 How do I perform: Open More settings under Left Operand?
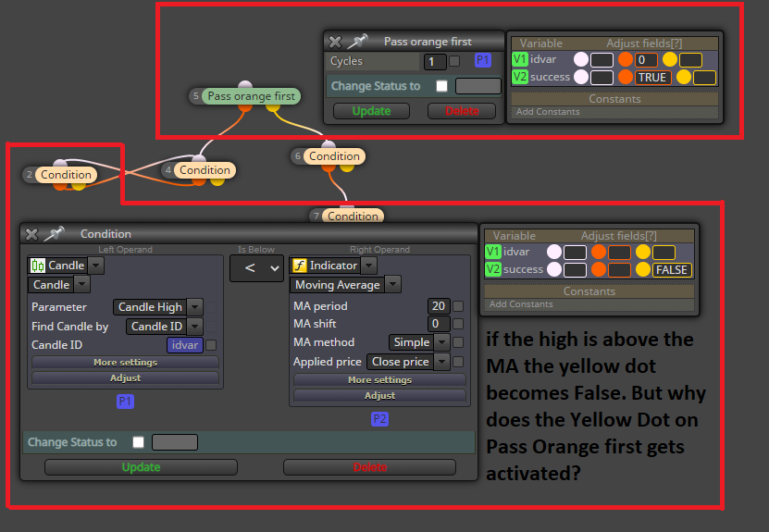(126, 363)
